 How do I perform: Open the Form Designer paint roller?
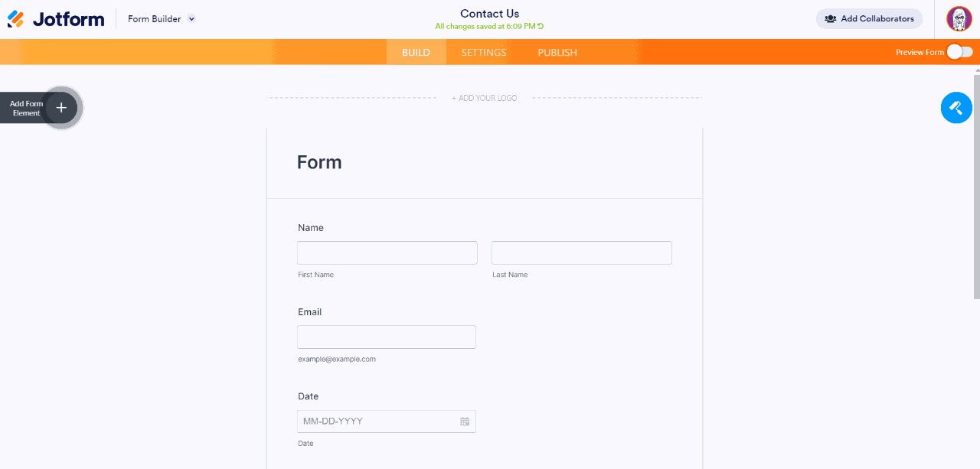click(956, 108)
